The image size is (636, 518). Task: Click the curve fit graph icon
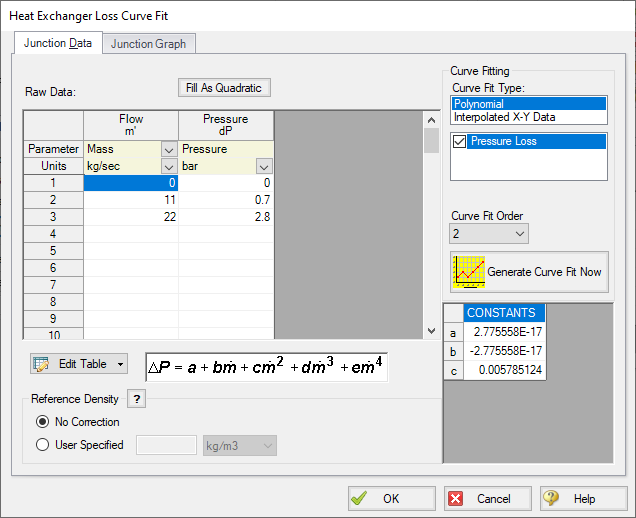(x=469, y=271)
